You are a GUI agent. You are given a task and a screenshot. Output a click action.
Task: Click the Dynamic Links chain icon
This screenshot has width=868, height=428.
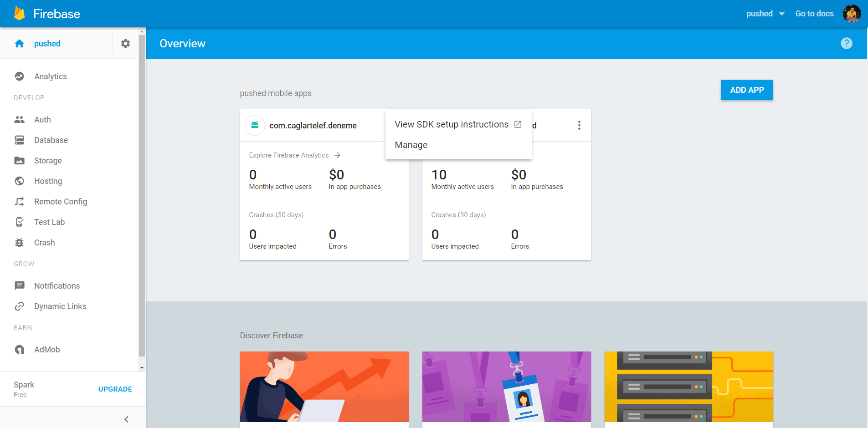[19, 306]
